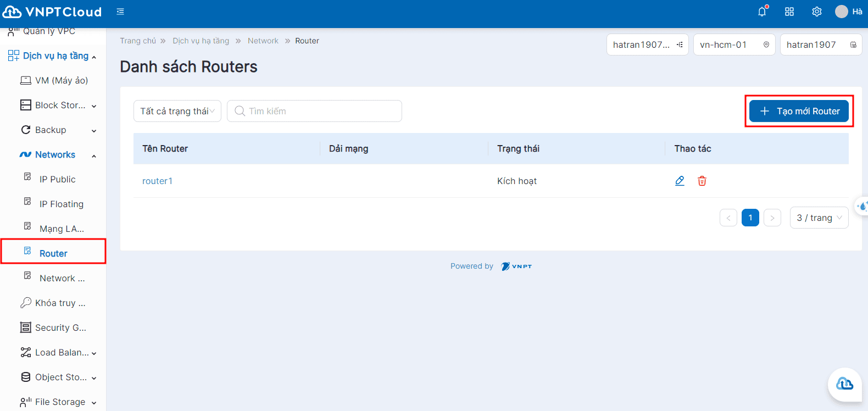Edit router1 with the pencil icon

coord(680,181)
